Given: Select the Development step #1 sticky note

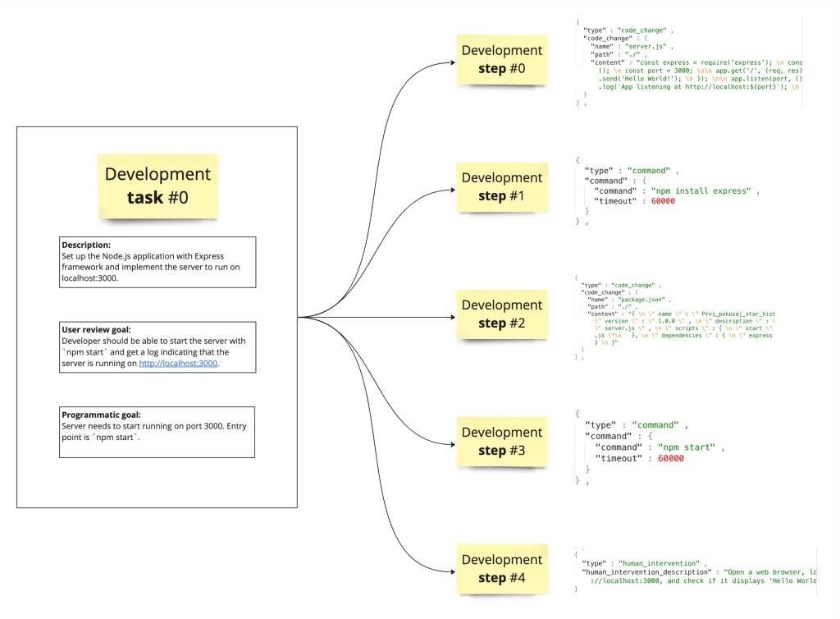Looking at the screenshot, I should 501,186.
